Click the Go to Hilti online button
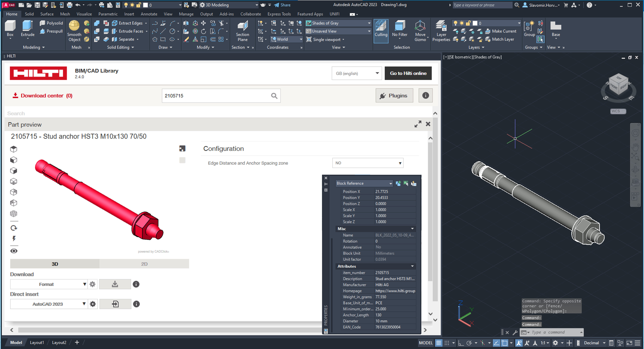 click(408, 73)
